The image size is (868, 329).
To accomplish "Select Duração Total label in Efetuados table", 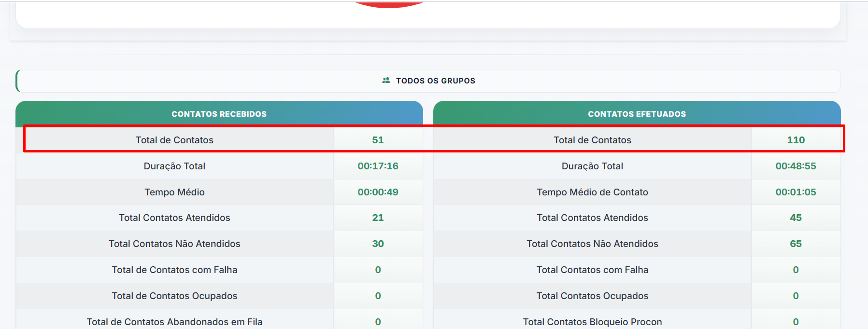I will 592,166.
